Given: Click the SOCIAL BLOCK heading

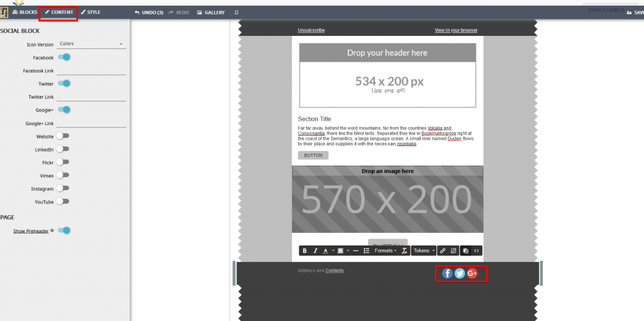Looking at the screenshot, I should pyautogui.click(x=19, y=31).
